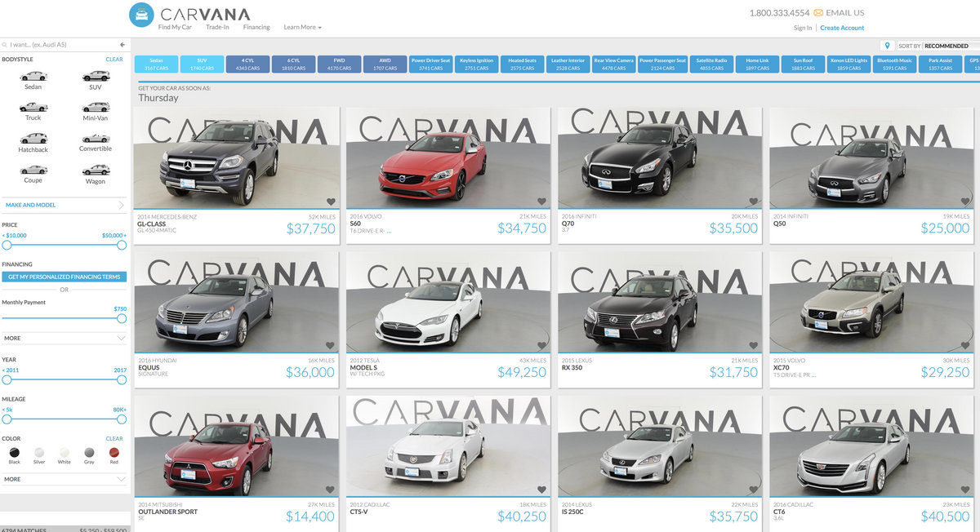Go to the Trade-In page

(x=217, y=27)
